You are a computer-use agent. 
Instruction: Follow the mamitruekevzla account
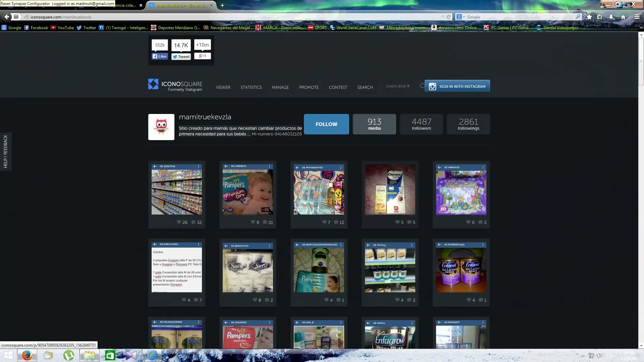click(x=326, y=124)
